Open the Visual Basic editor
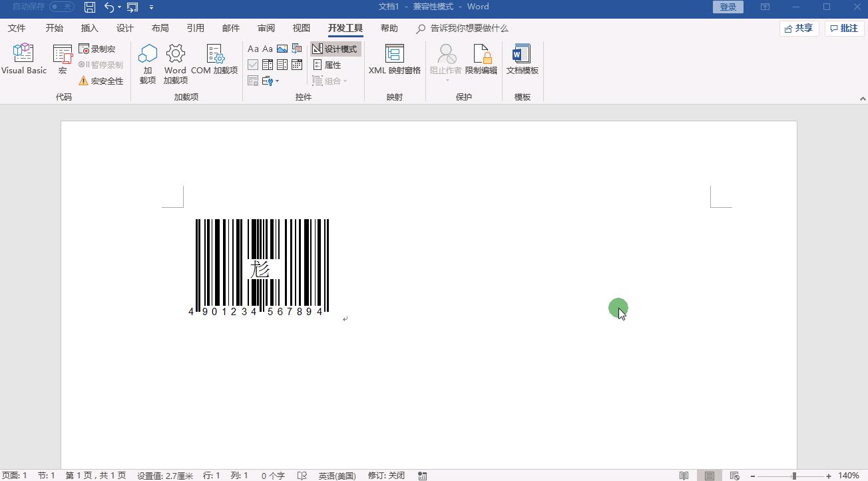 [x=23, y=60]
